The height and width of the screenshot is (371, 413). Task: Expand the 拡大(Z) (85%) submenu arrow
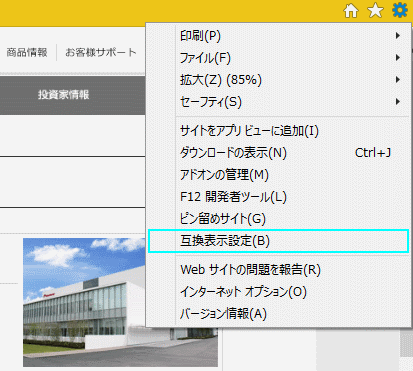[398, 80]
